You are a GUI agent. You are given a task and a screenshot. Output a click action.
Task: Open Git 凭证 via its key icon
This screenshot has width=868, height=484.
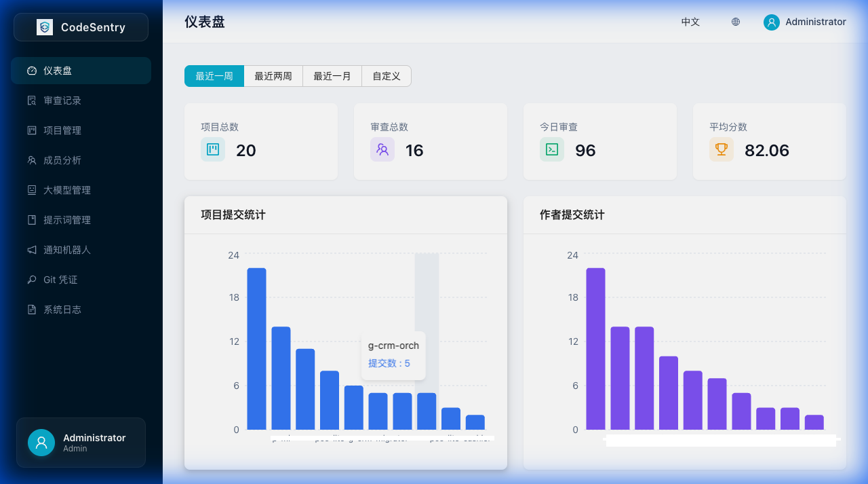[x=31, y=280]
